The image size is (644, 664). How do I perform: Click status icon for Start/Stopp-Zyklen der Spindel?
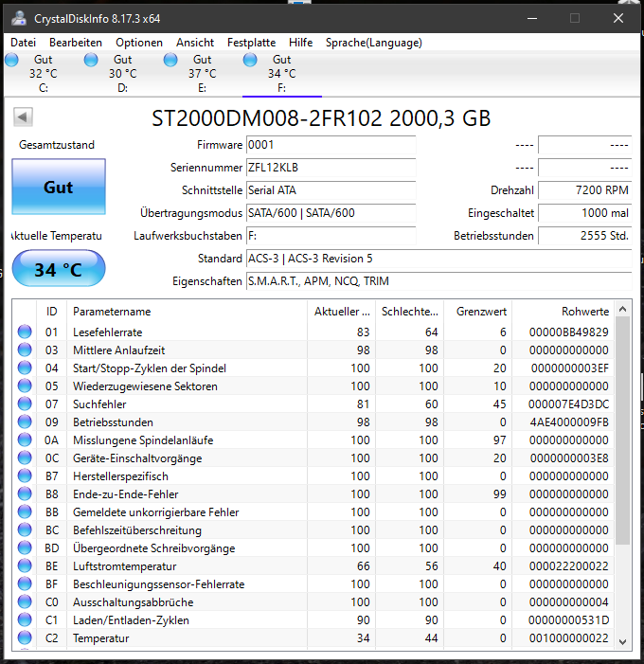(x=25, y=368)
